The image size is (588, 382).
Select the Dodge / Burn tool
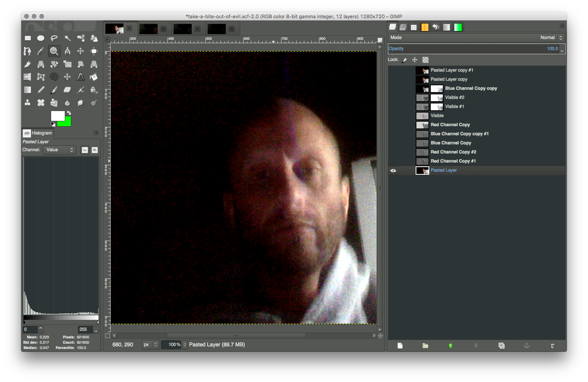94,103
